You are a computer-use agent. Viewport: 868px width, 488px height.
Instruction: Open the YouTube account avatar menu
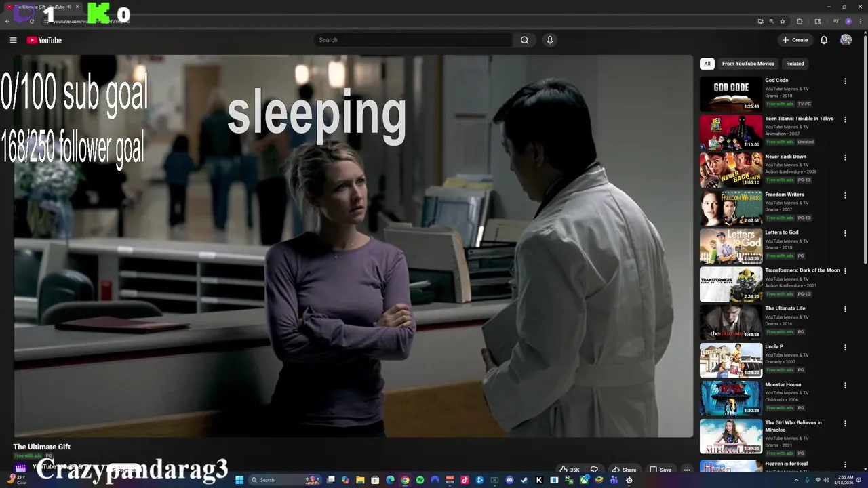(846, 40)
